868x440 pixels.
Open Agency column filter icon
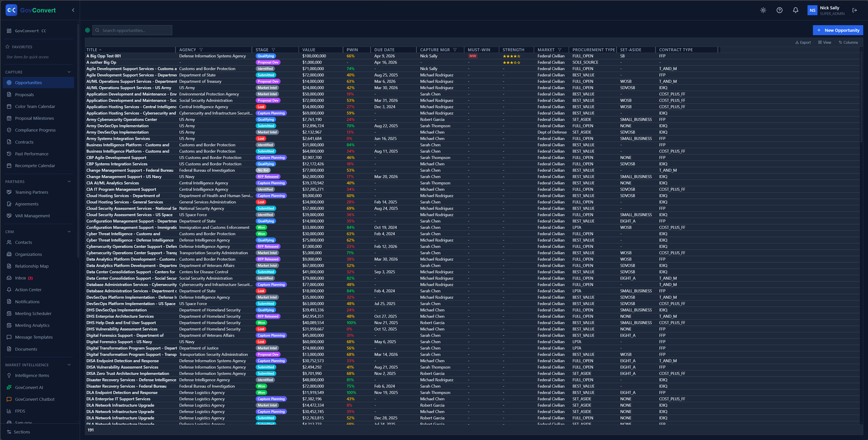(201, 50)
